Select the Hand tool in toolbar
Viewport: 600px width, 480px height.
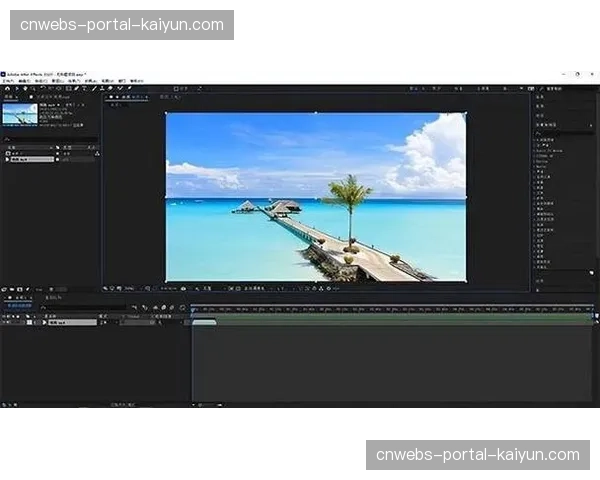click(26, 88)
